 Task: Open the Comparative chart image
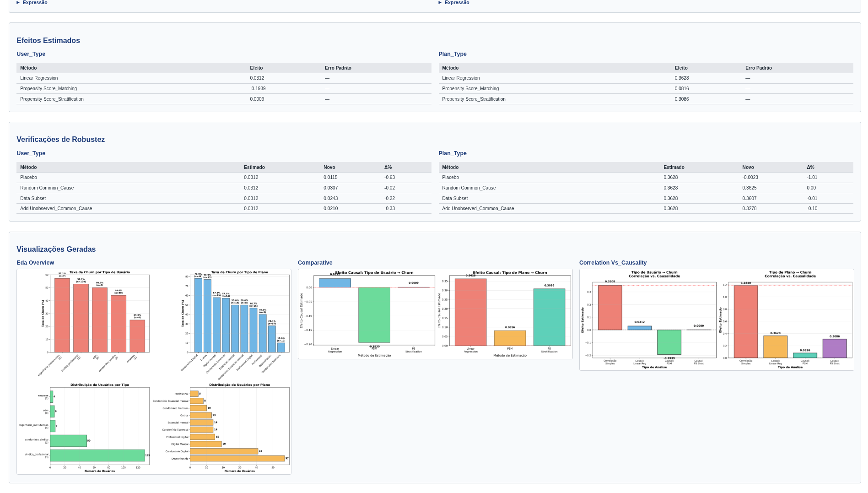435,314
